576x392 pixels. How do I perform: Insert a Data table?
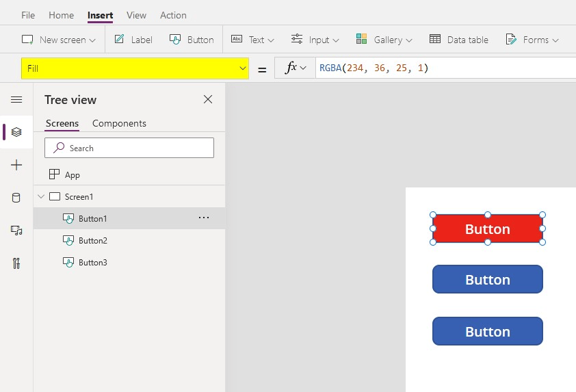[x=459, y=40]
